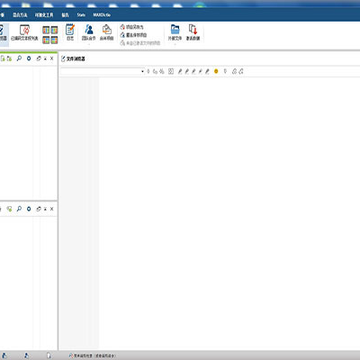The height and width of the screenshot is (360, 360).
Task: Click the first of the two link icons at toolbar end
Action: [x=234, y=71]
